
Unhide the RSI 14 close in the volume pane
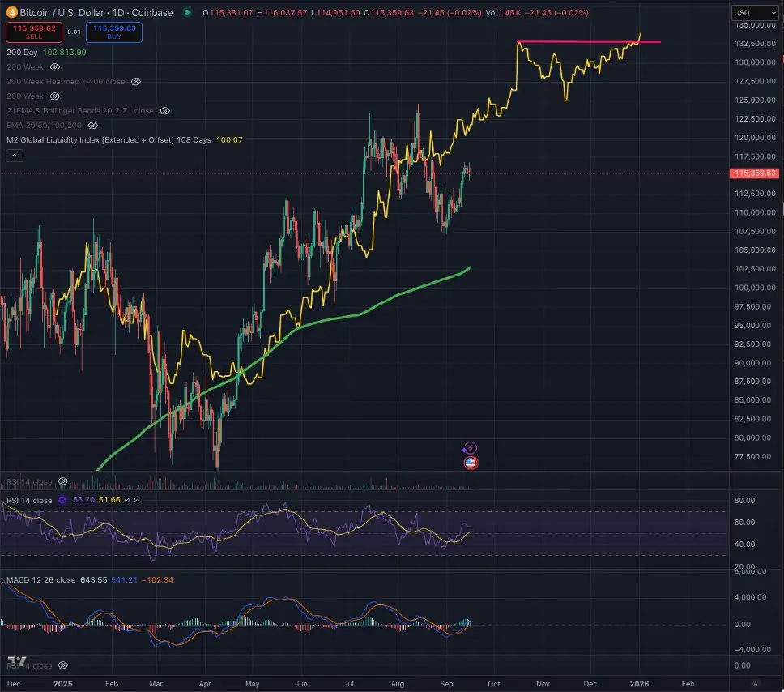[63, 481]
